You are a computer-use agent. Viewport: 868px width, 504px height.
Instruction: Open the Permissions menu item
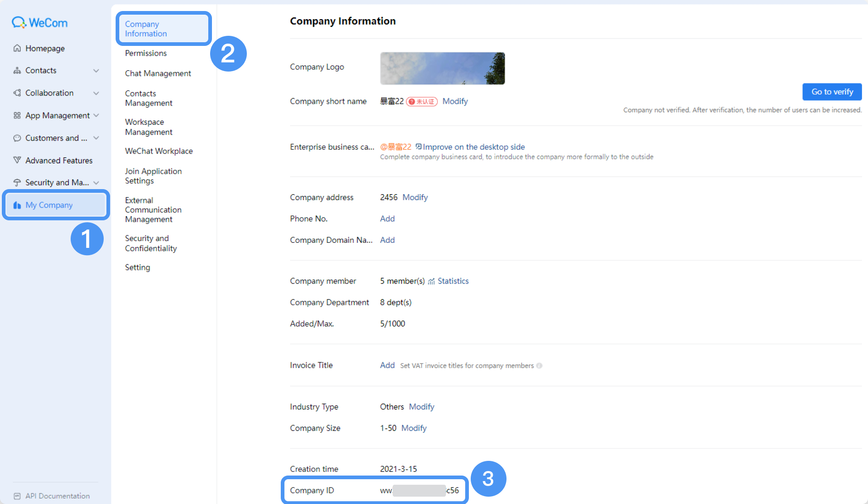click(146, 53)
